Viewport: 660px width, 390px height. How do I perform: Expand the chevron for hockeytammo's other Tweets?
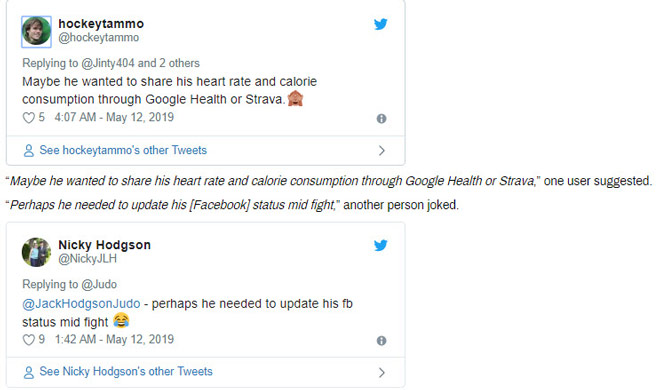381,151
